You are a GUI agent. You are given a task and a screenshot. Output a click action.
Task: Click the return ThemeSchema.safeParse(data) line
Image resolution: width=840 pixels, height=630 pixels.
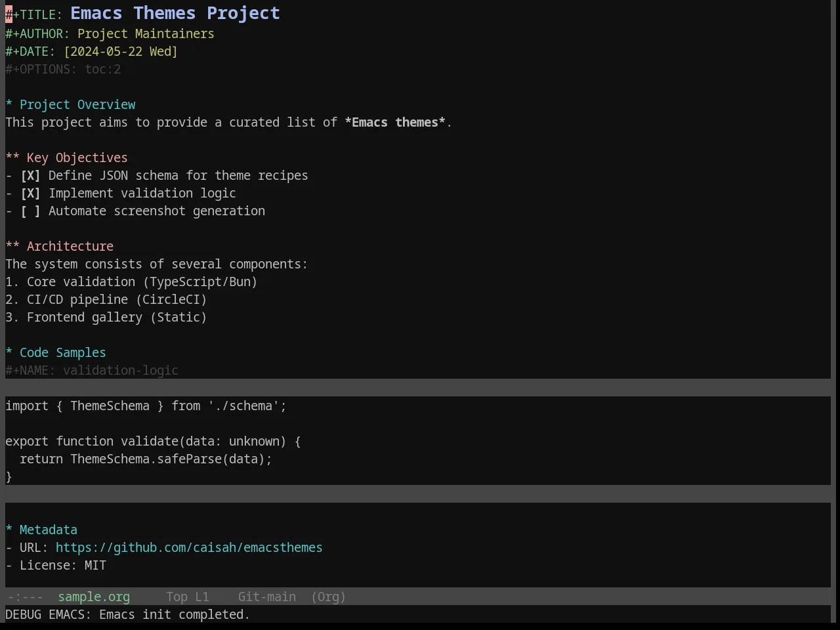click(146, 459)
